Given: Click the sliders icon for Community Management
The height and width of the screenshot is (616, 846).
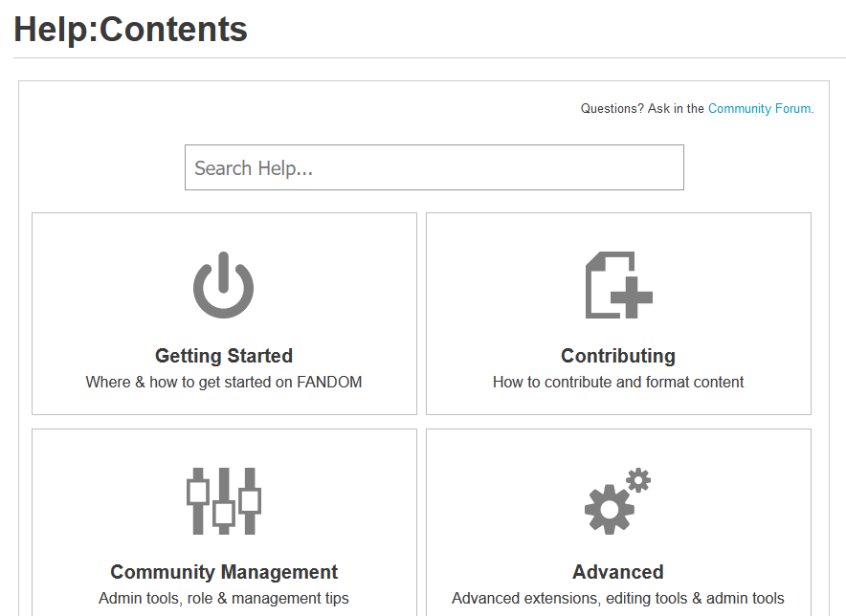Looking at the screenshot, I should (224, 501).
